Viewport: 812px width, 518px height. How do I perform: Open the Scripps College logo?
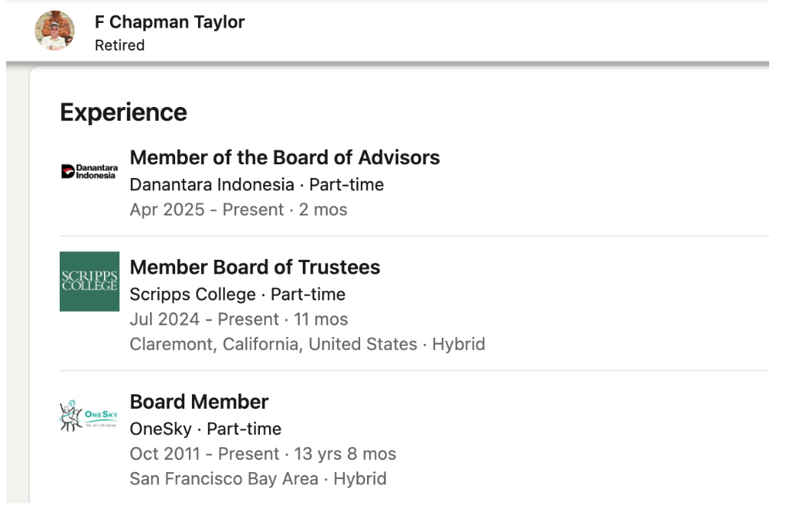[89, 281]
